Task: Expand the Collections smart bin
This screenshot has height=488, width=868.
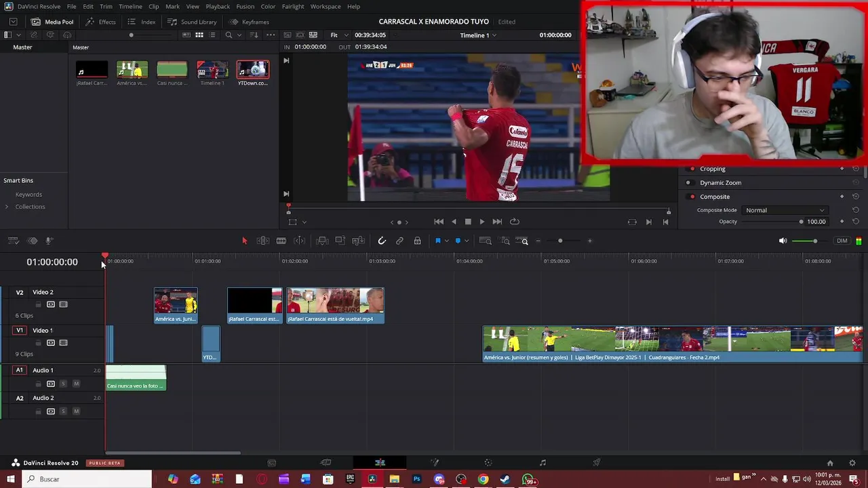Action: (7, 207)
